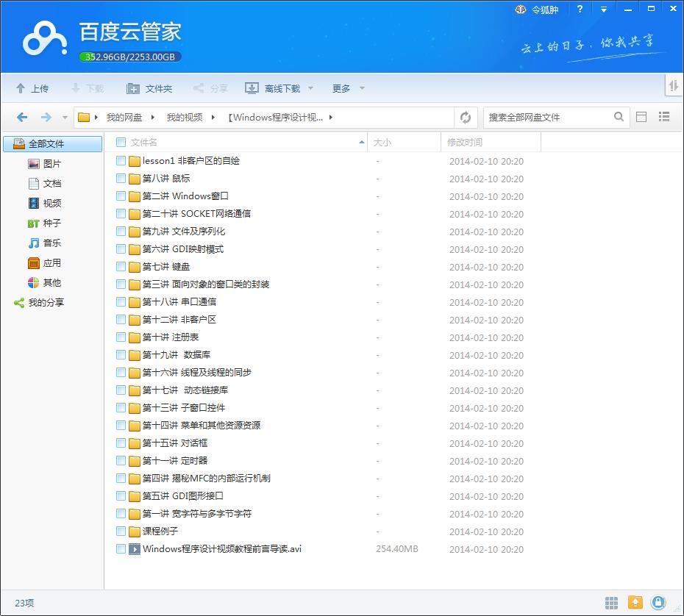Click the 上传 upload label

click(x=40, y=88)
